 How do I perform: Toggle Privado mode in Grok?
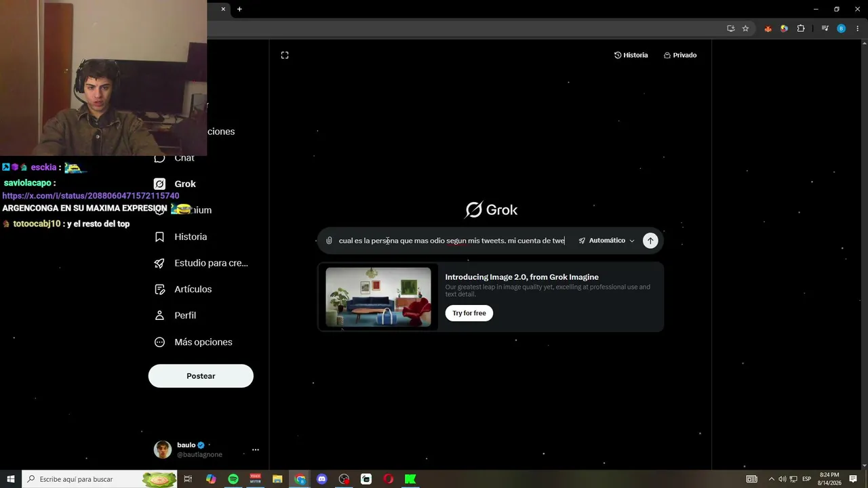(680, 55)
